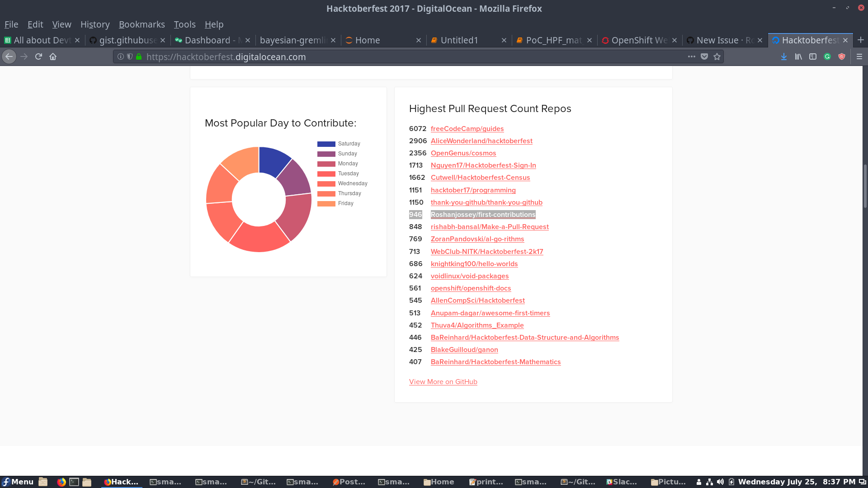
Task: Toggle the Wednesday legend swatch
Action: [x=326, y=184]
